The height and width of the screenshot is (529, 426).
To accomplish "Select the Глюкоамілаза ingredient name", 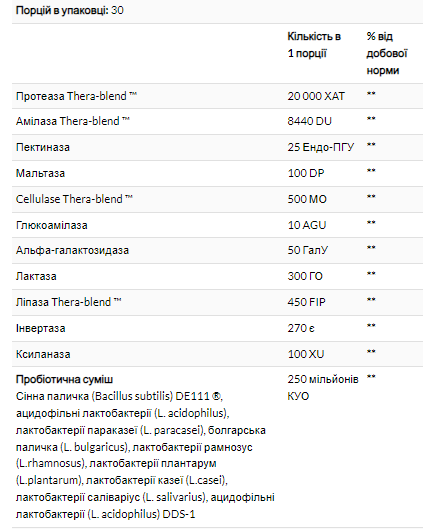I will point(52,225).
